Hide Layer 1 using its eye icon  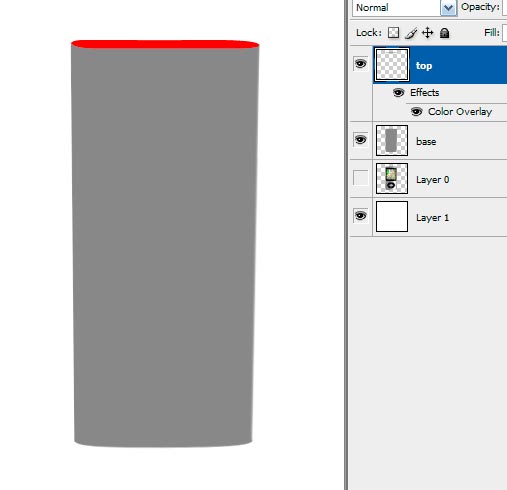tap(360, 216)
